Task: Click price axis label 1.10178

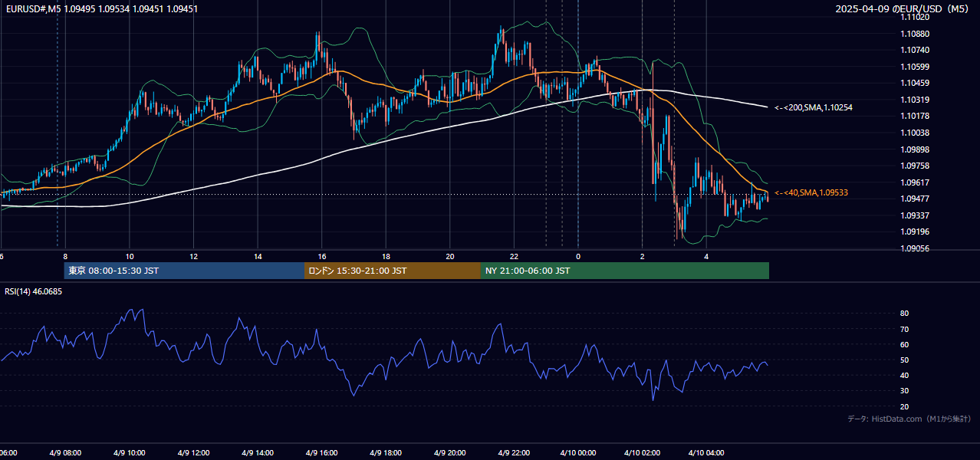Action: point(916,116)
